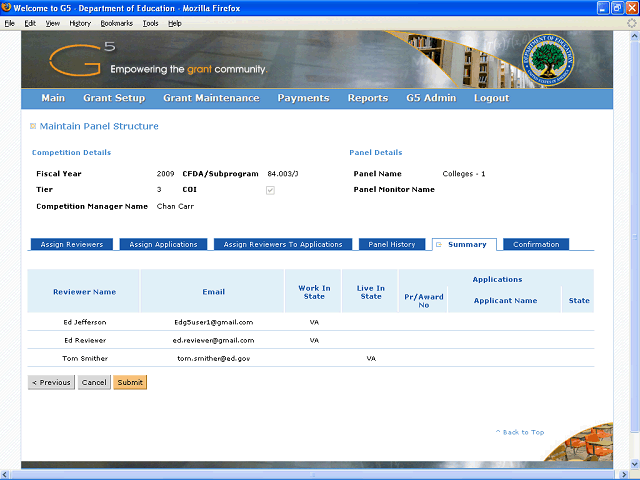Select reviewer Ed Reviewer name cell
The image size is (640, 480).
tap(85, 340)
